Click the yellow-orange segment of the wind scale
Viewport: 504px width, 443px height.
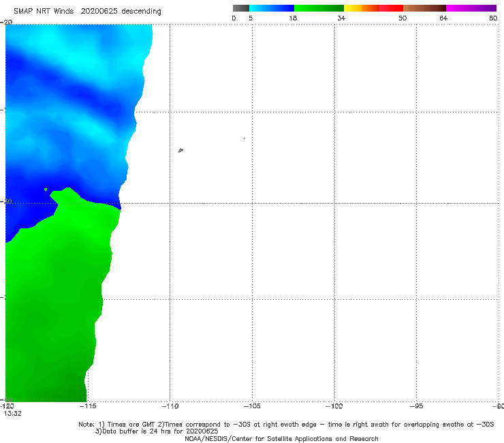(361, 8)
